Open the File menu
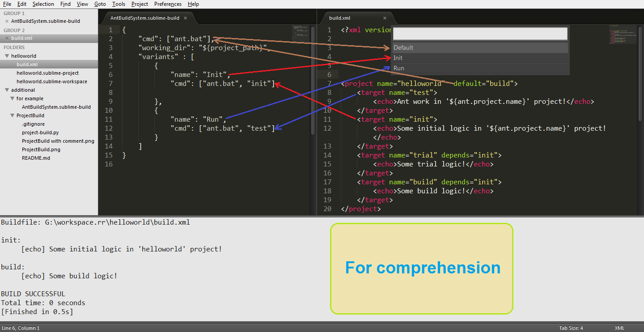 pos(7,4)
